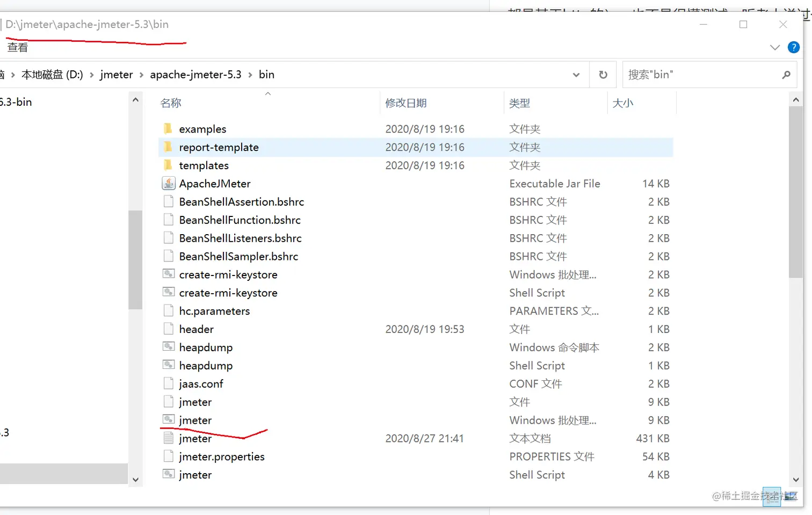Select the 9 KB plain jmeter file icon

(x=169, y=402)
